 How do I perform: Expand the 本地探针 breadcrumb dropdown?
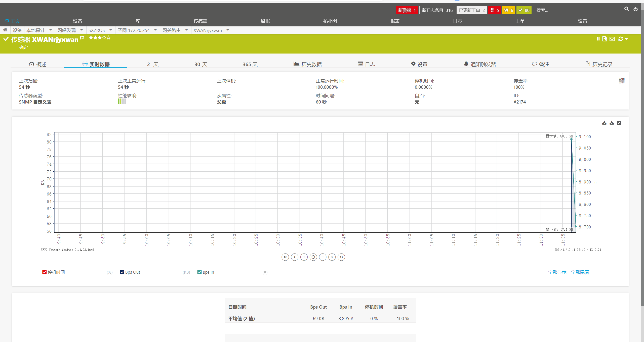51,30
